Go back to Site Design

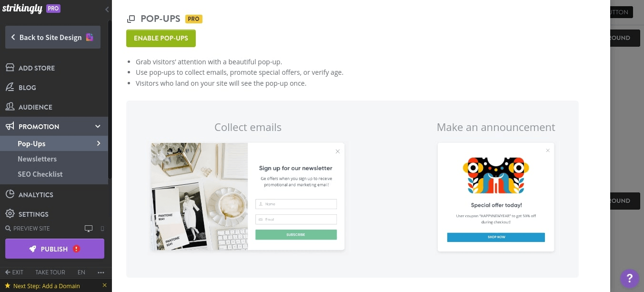(52, 37)
